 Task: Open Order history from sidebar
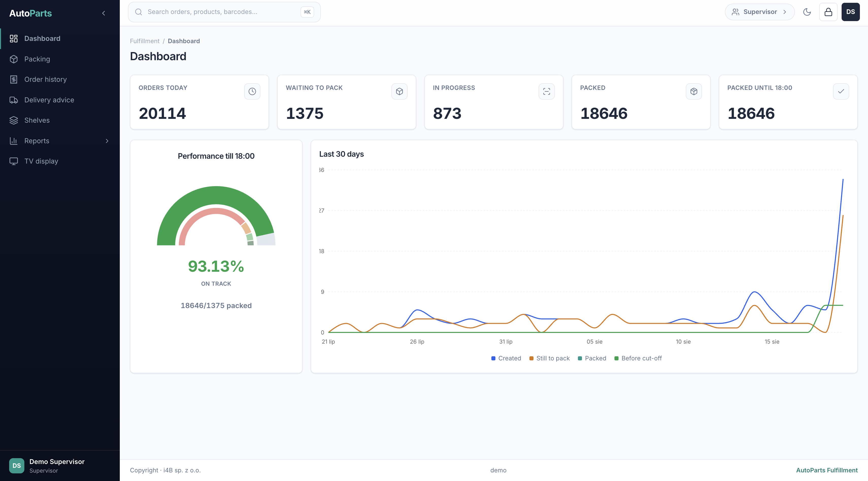60,79
